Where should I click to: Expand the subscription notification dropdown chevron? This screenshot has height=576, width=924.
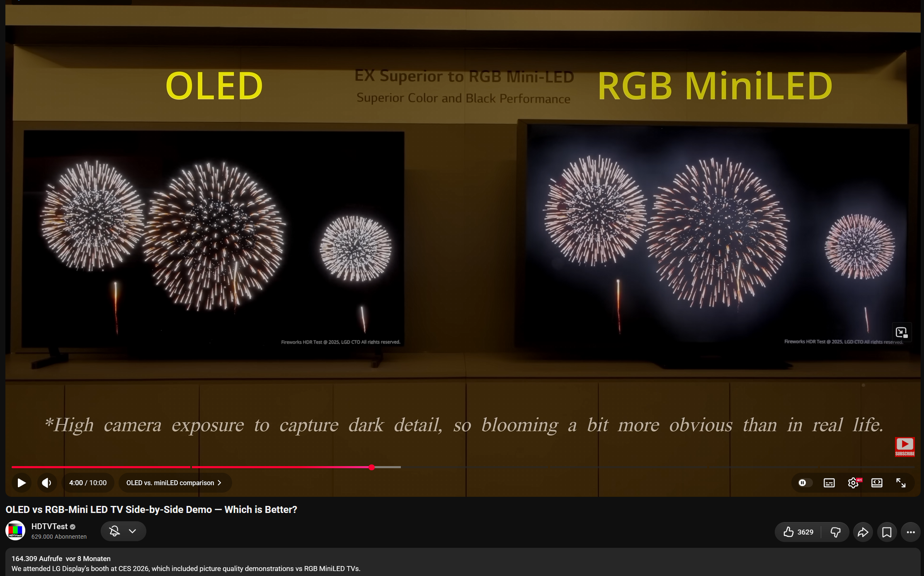[132, 531]
